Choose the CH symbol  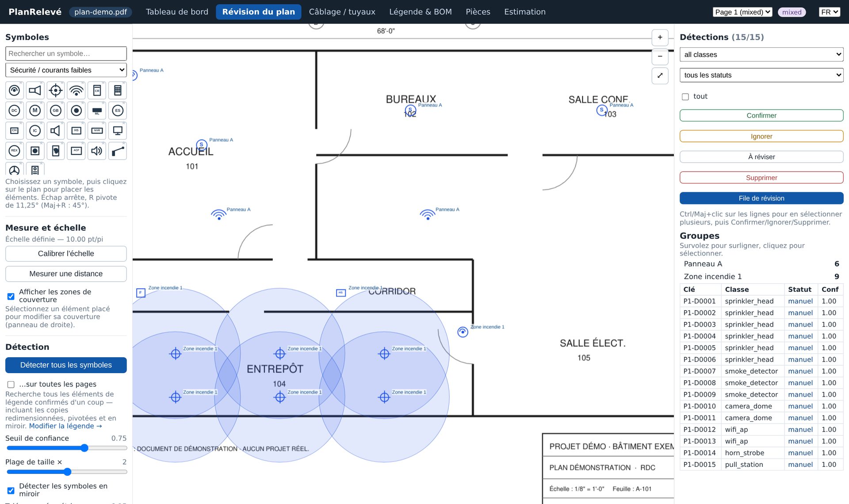pyautogui.click(x=15, y=131)
